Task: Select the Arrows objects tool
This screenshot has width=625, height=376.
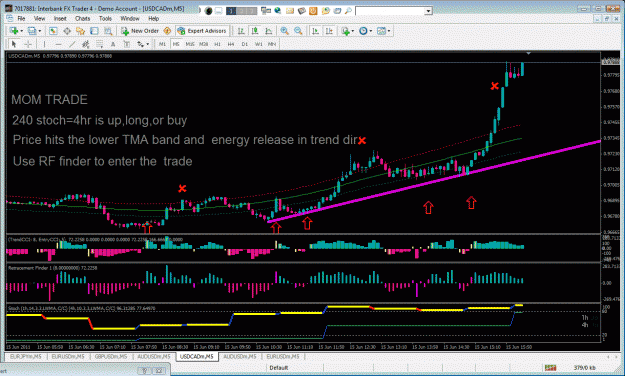Action: 140,44
